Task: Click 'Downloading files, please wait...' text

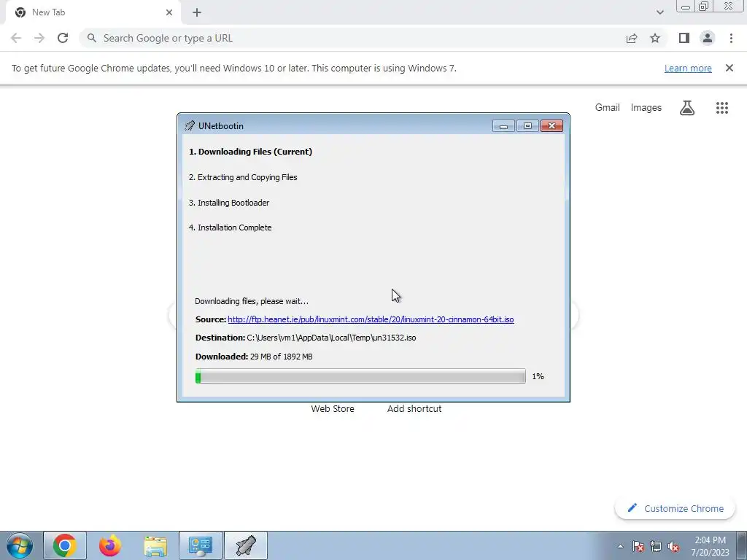Action: [252, 301]
